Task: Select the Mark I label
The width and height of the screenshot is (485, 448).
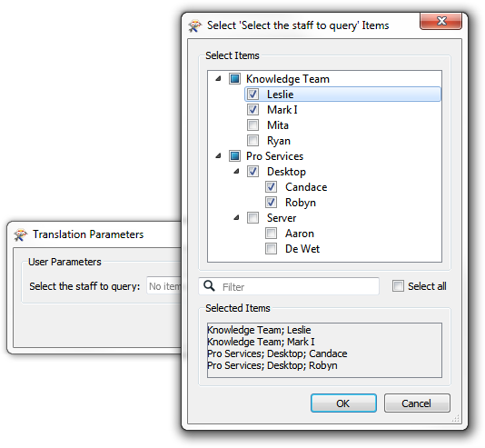Action: [282, 110]
